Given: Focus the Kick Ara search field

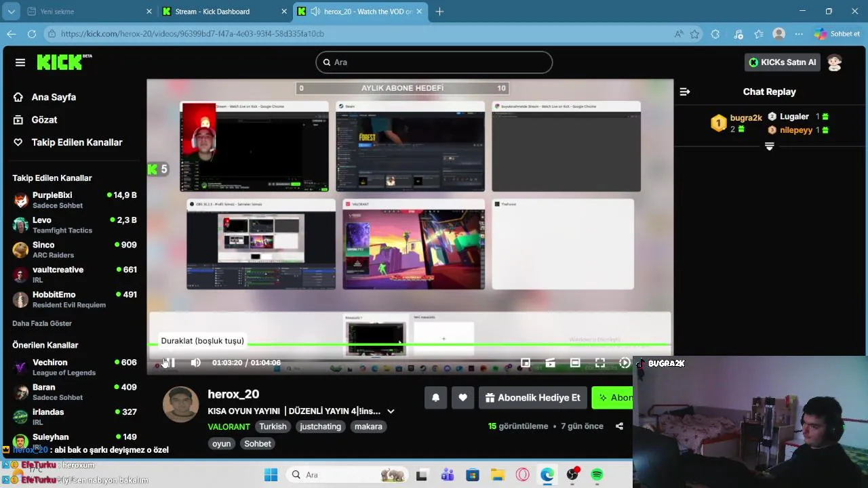Looking at the screenshot, I should (434, 62).
